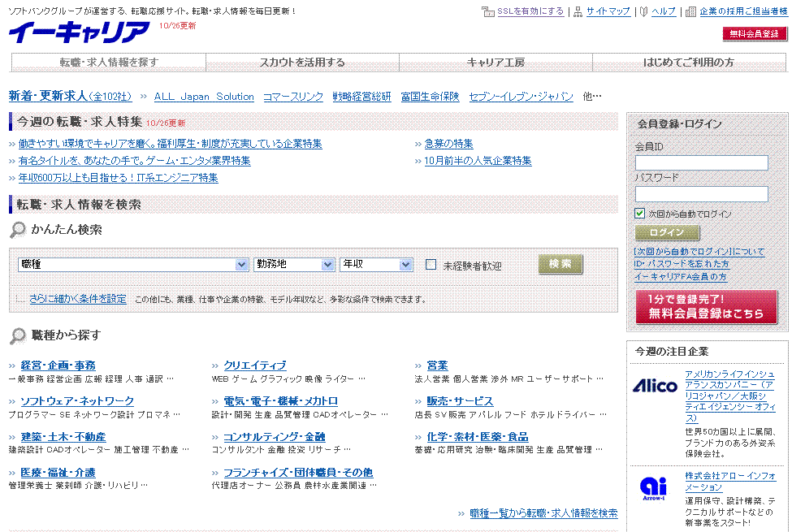This screenshot has width=792, height=532.
Task: Click the magnifier icon beside かんたん検索
Action: (x=18, y=230)
